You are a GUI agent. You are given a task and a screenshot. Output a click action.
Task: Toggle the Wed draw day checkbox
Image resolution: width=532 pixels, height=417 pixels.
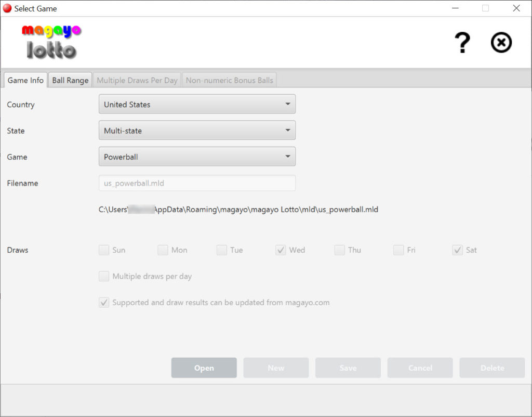click(x=281, y=250)
